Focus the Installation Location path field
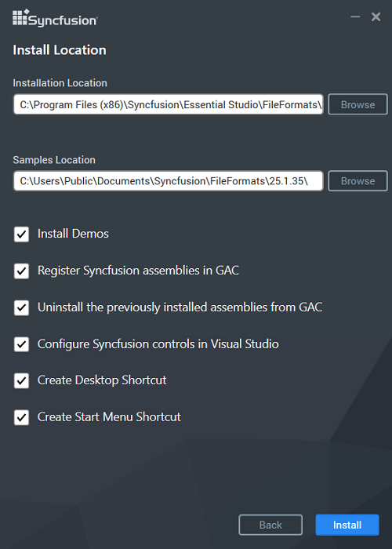The image size is (392, 549). click(168, 104)
